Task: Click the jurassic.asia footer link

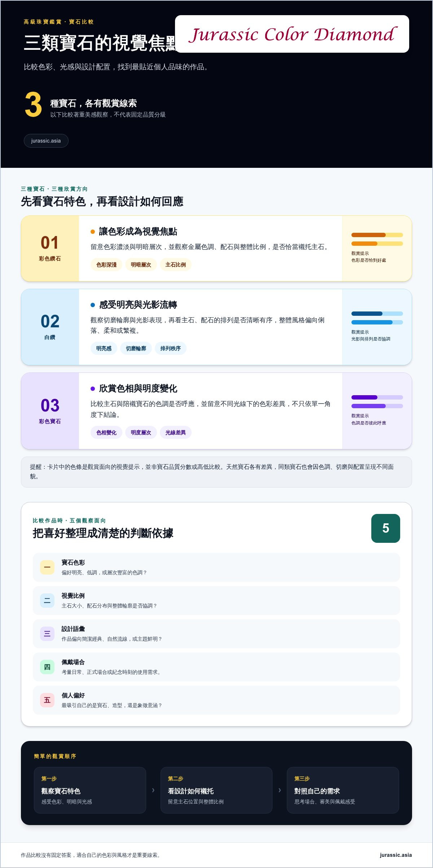Action: pyautogui.click(x=395, y=855)
